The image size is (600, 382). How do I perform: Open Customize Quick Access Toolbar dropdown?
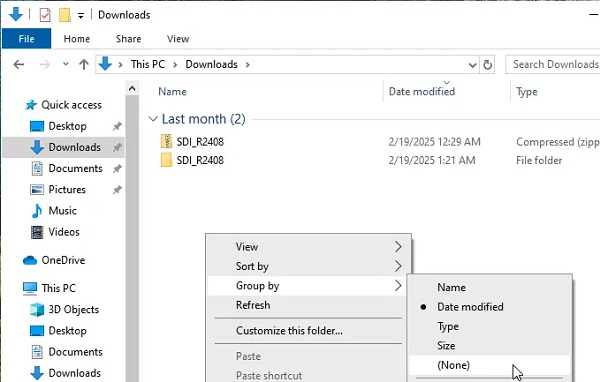click(x=81, y=15)
